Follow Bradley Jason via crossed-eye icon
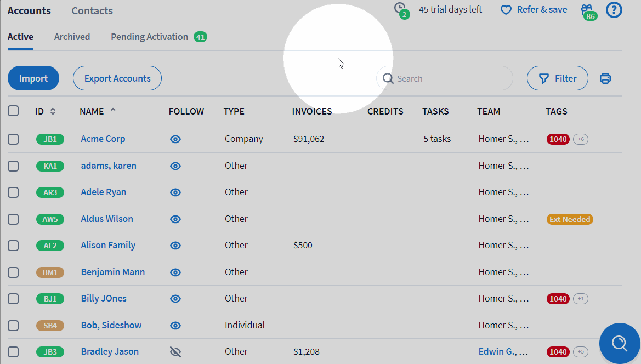The width and height of the screenshot is (641, 364). [x=175, y=352]
